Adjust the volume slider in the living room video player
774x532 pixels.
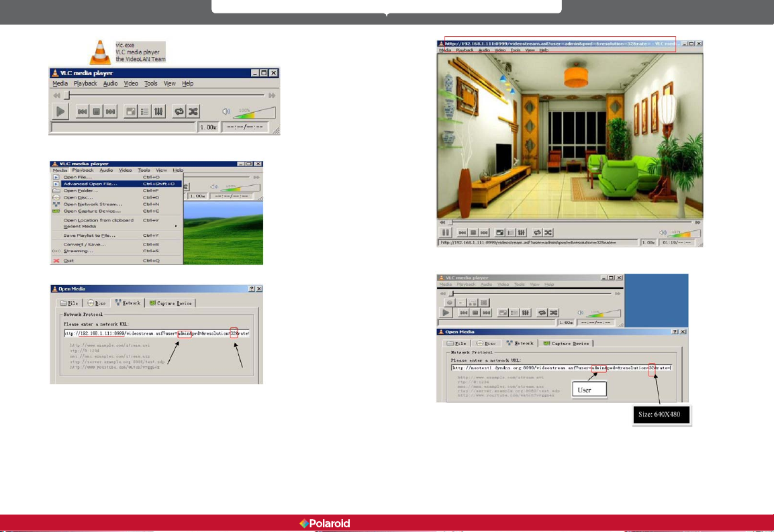(x=685, y=233)
